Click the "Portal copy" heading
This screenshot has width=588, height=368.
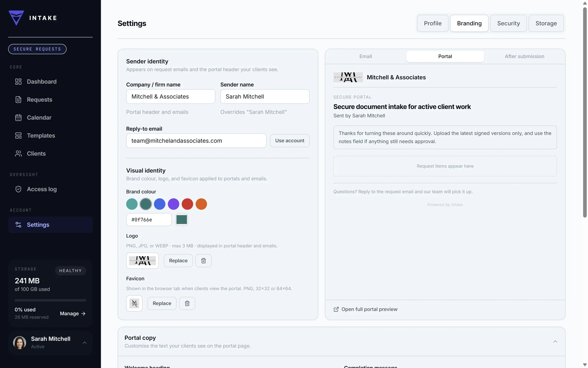pyautogui.click(x=140, y=338)
